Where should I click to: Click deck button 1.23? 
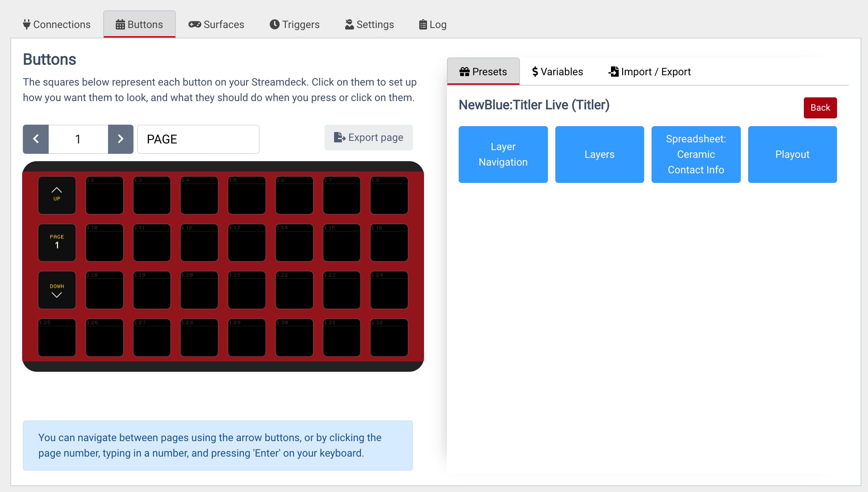click(342, 290)
